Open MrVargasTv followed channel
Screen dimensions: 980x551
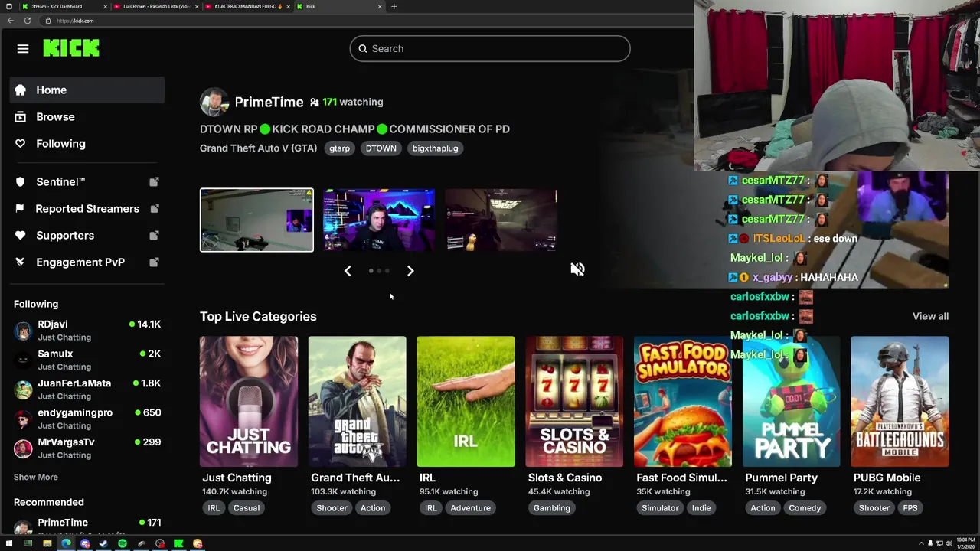tap(87, 448)
